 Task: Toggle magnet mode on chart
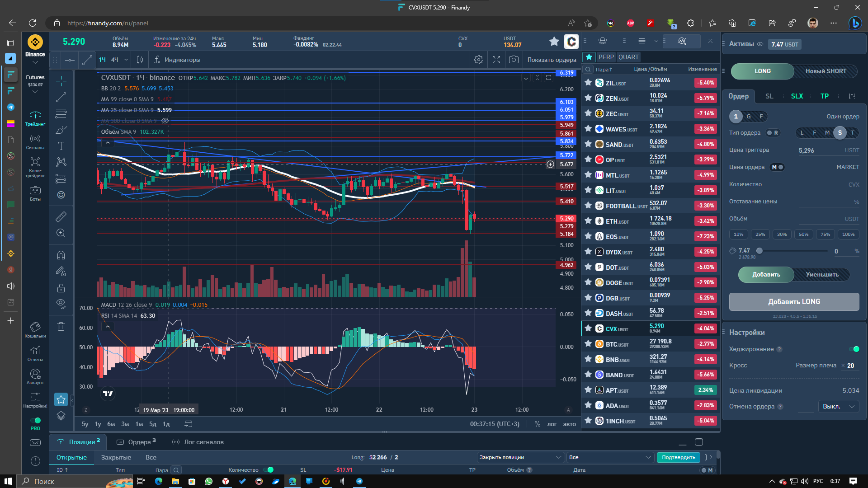coord(61,255)
